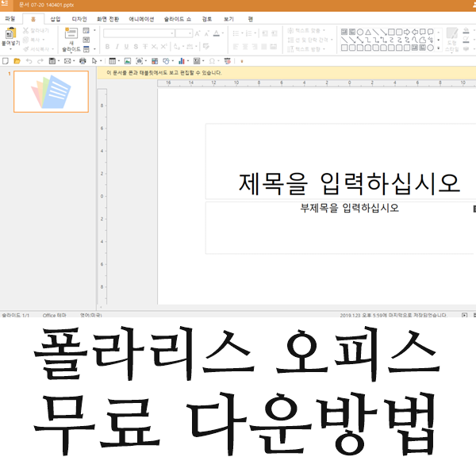Image resolution: width=476 pixels, height=476 pixels.
Task: Toggle bulleted list button
Action: [x=236, y=33]
